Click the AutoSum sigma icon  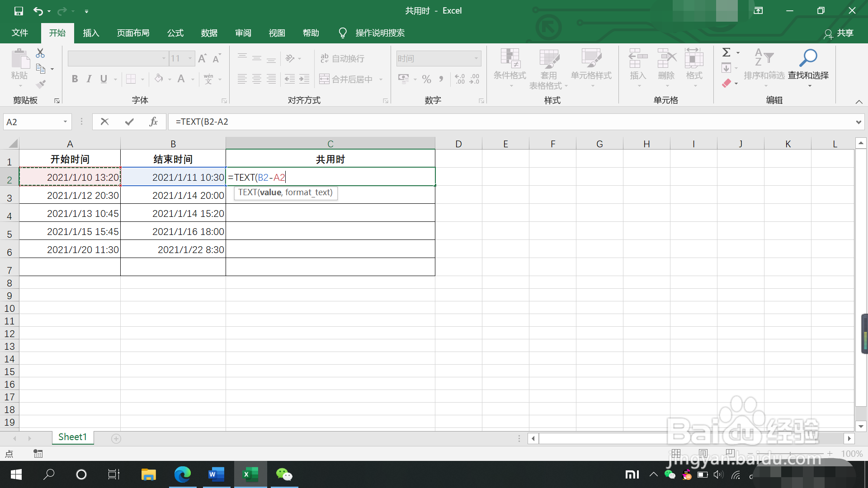tap(726, 52)
